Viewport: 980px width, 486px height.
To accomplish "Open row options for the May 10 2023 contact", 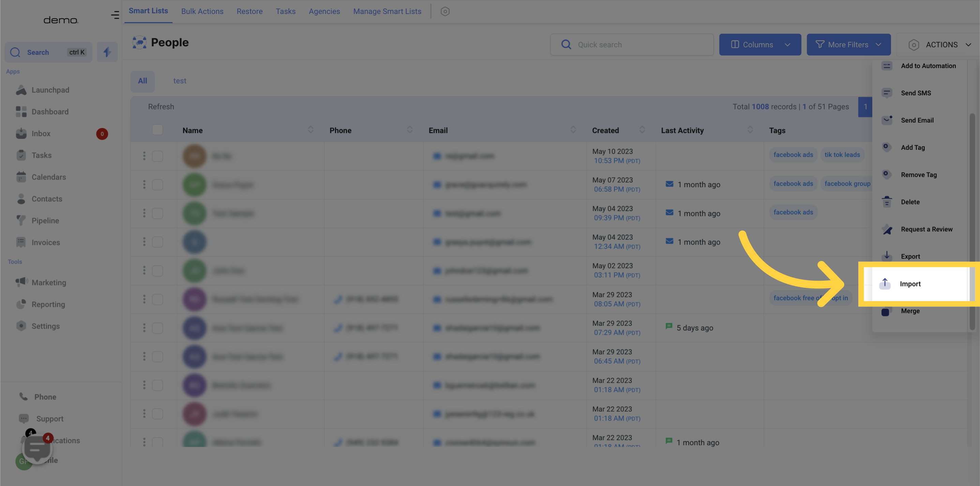I will (144, 156).
